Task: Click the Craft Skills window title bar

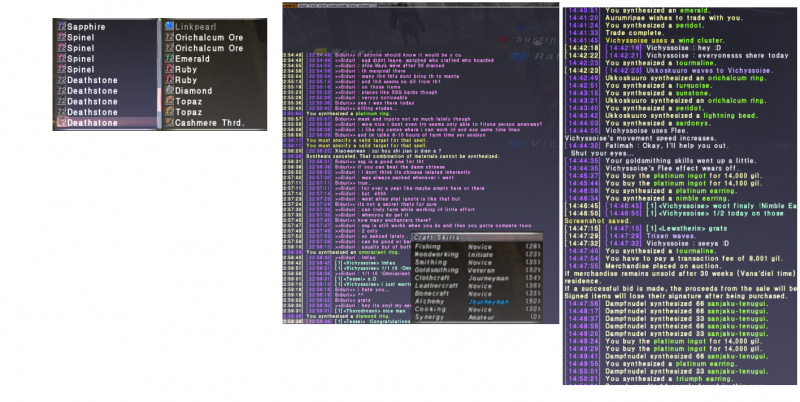Action: 478,237
